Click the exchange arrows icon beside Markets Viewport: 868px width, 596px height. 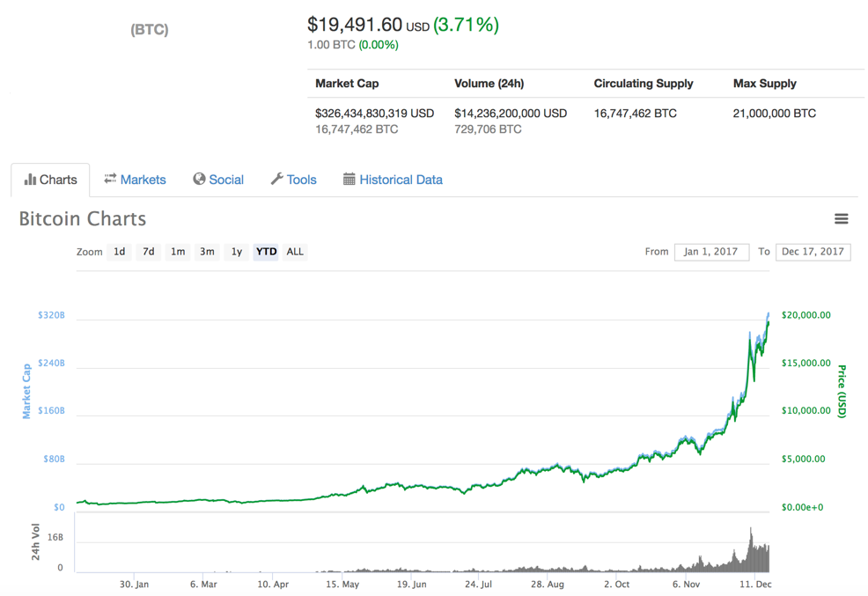pyautogui.click(x=110, y=180)
